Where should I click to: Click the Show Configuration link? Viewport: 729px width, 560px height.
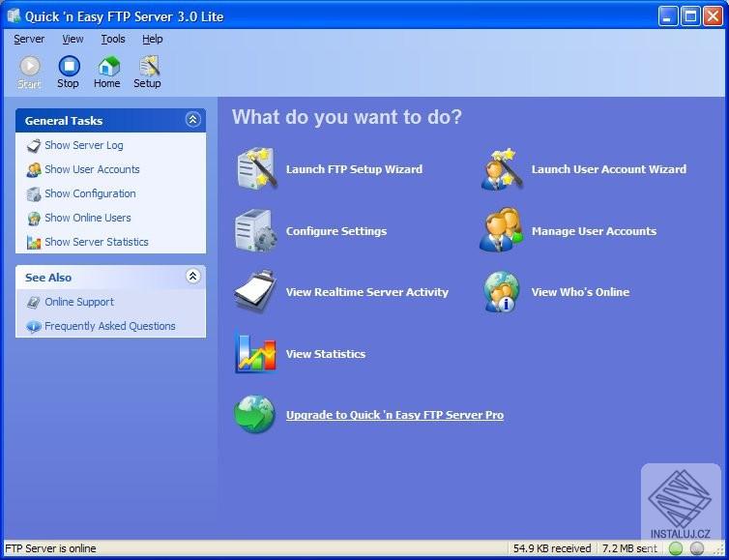point(90,194)
